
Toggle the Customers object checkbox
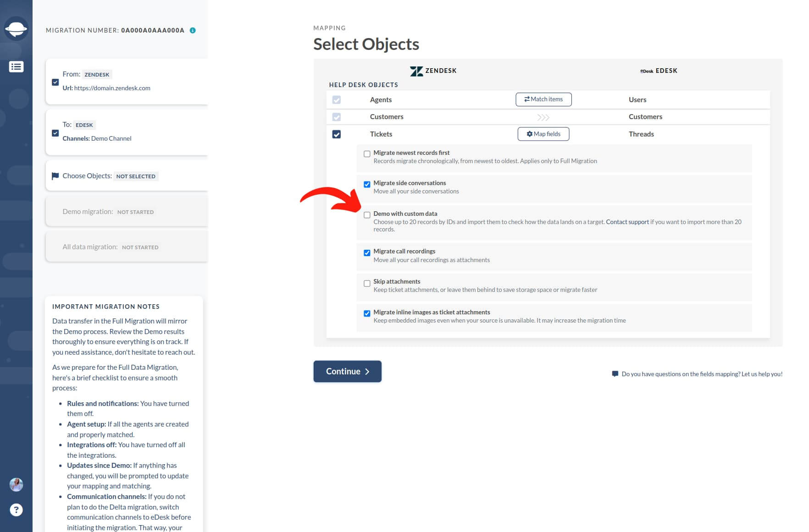coord(337,117)
